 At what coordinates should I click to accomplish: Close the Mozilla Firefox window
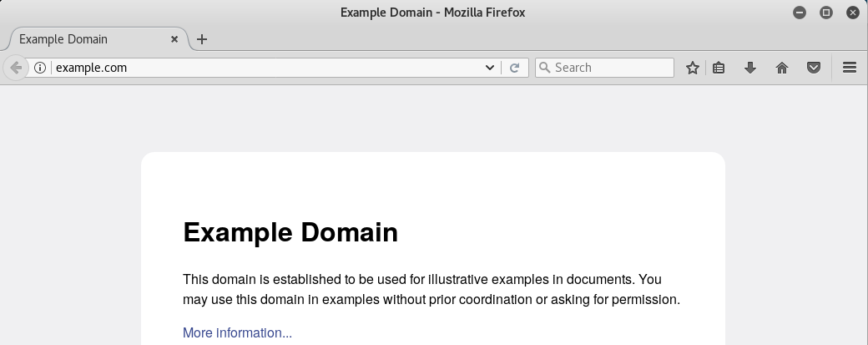tap(852, 13)
